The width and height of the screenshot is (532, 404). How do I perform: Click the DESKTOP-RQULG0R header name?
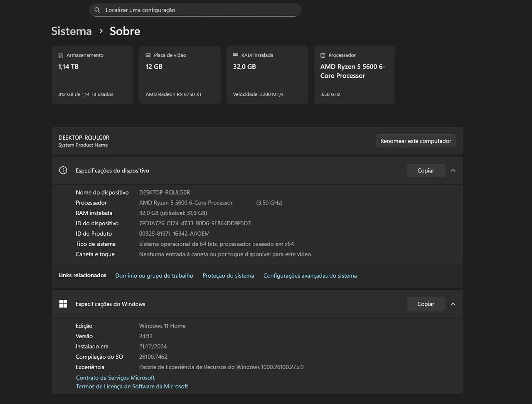tap(84, 138)
